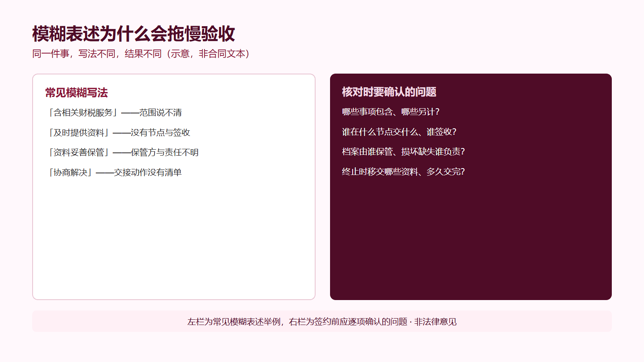Select the subtitle 同一件事，写法不同，结果不同
The image size is (644, 362).
pyautogui.click(x=97, y=53)
